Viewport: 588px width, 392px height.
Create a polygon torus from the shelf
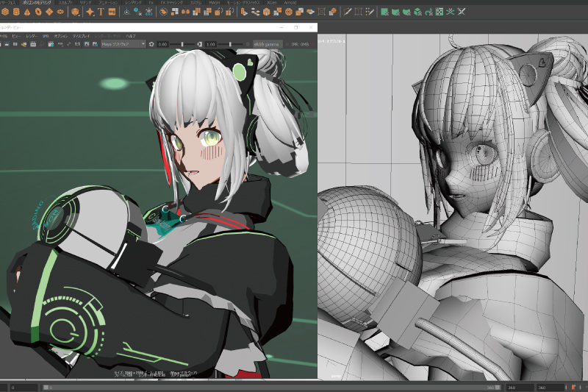(38, 12)
